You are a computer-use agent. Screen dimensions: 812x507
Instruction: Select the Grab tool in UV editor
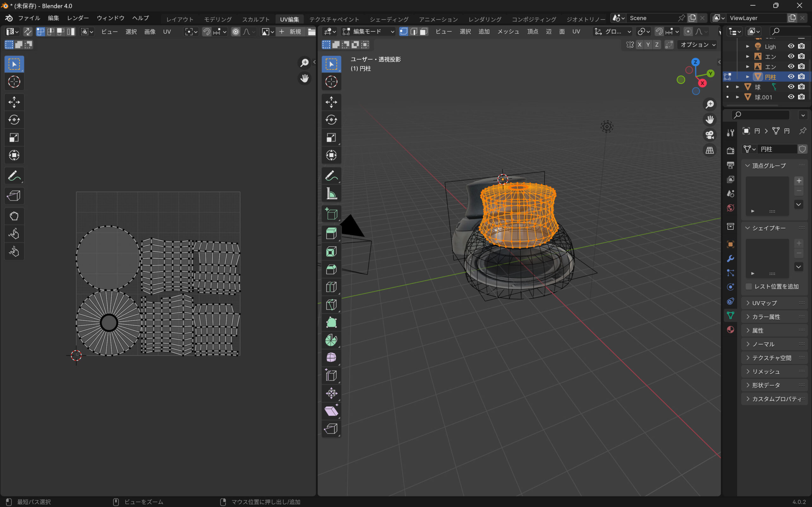[x=14, y=216]
